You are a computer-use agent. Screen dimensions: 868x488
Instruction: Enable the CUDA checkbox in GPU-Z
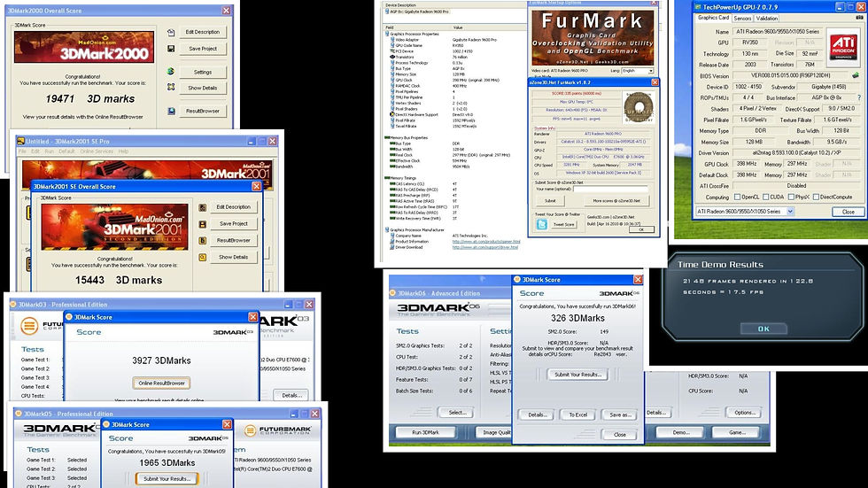(765, 197)
